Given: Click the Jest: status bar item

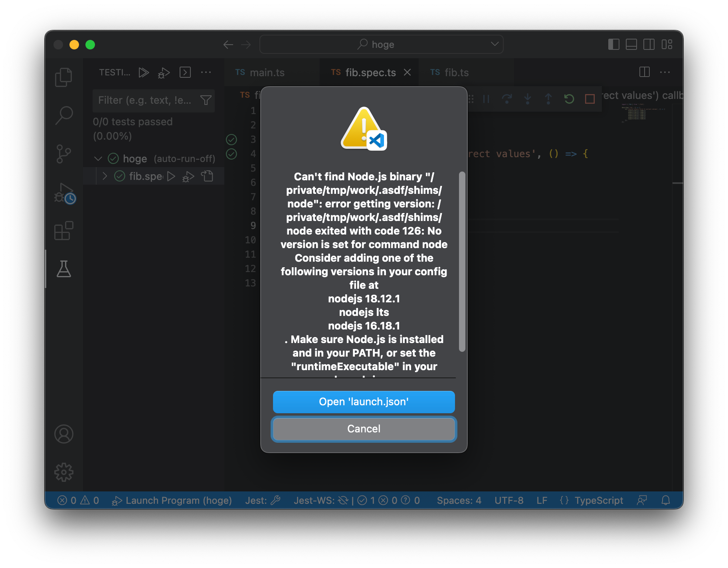Looking at the screenshot, I should tap(263, 500).
